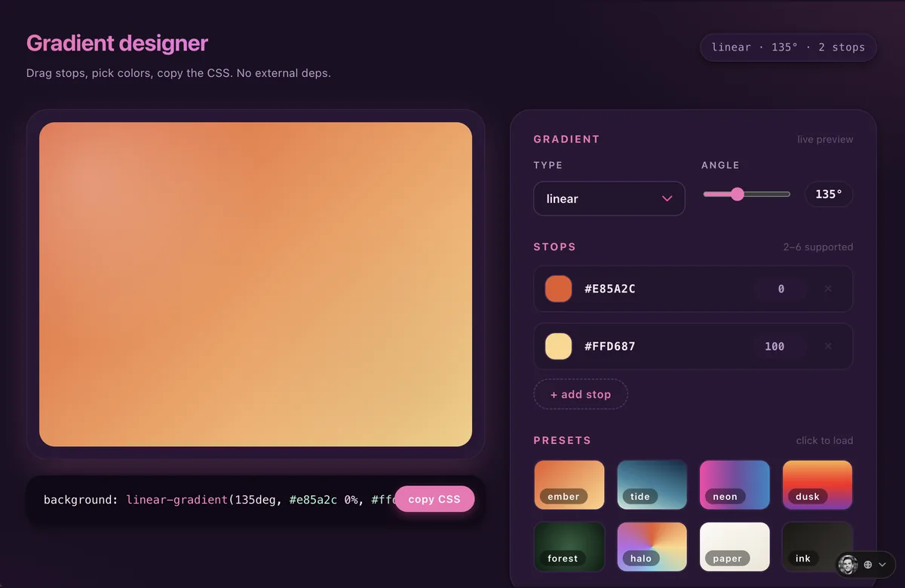
Task: Click the PRESETS section header
Action: click(x=563, y=440)
